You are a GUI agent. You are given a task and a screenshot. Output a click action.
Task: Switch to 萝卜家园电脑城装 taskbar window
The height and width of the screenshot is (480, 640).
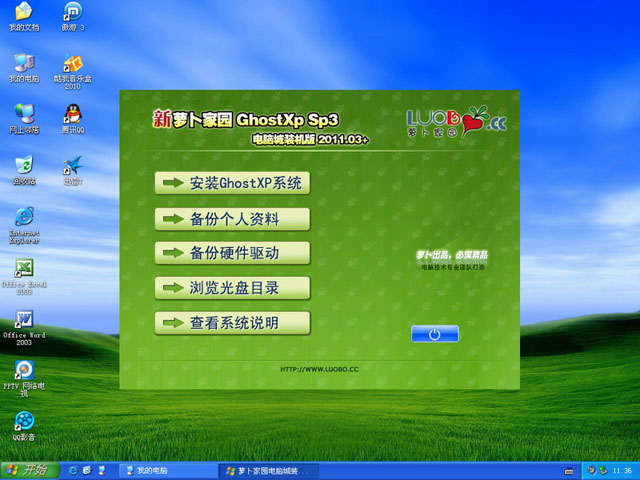269,471
